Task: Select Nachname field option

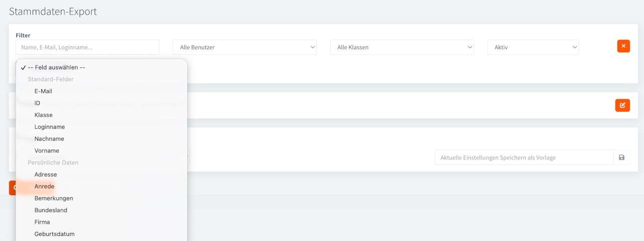Action: pos(49,139)
